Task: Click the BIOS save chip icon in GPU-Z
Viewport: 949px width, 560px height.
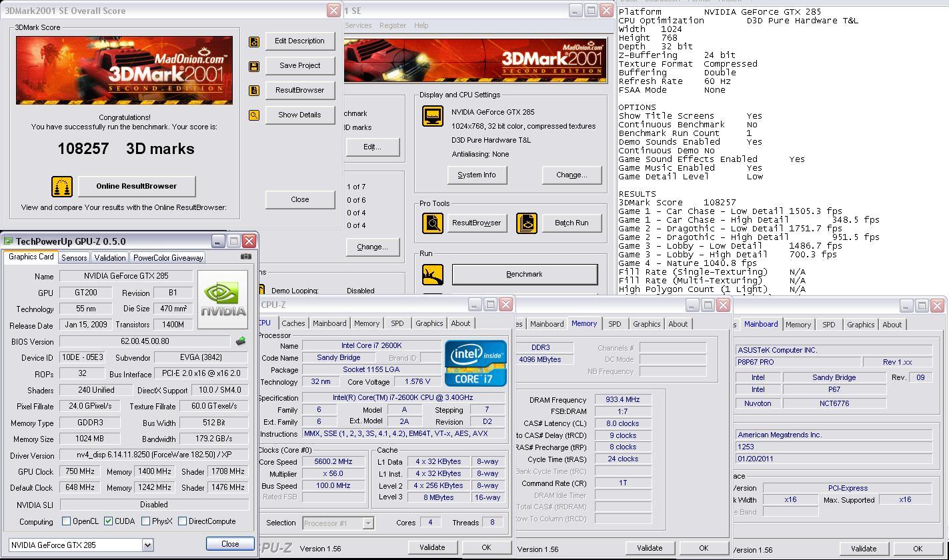Action: (x=241, y=341)
